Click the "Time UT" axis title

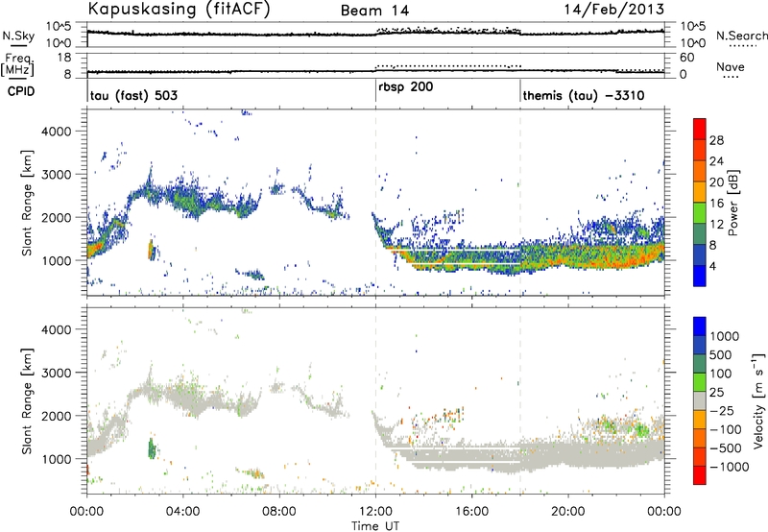pos(375,525)
